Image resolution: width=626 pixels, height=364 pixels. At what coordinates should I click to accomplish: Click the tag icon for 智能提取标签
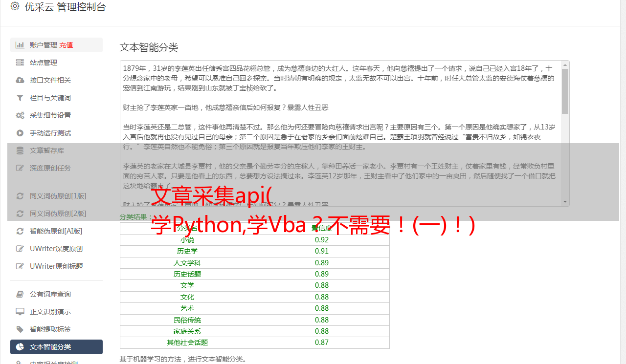click(20, 329)
